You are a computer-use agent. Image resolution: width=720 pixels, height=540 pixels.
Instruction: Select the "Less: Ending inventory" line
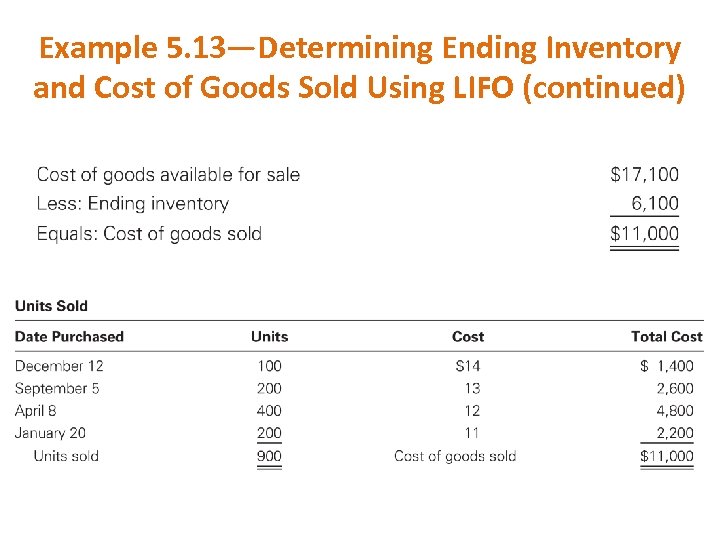132,204
